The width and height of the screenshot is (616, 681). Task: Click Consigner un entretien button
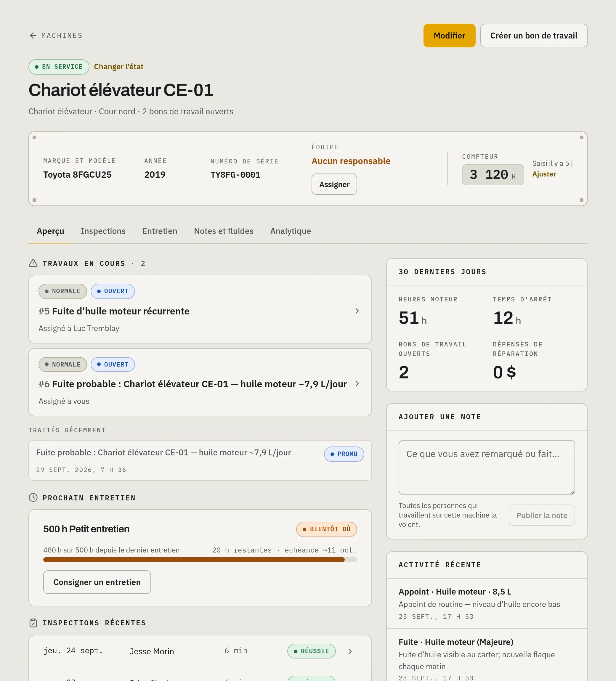97,582
